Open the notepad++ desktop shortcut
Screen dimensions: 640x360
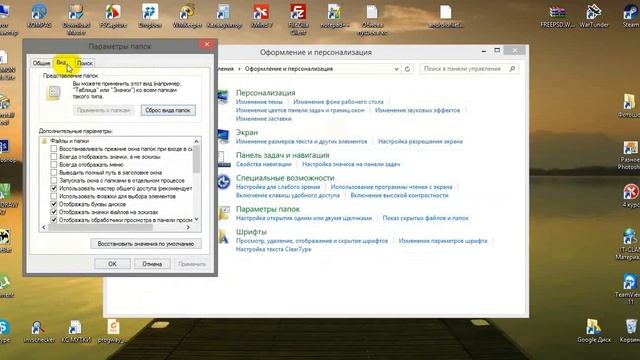click(335, 16)
